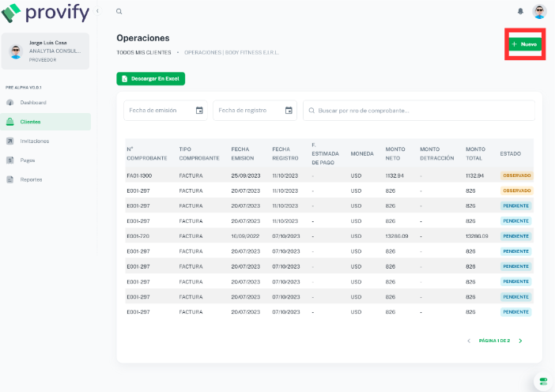Go to Invitaciones in the sidebar

click(45, 141)
